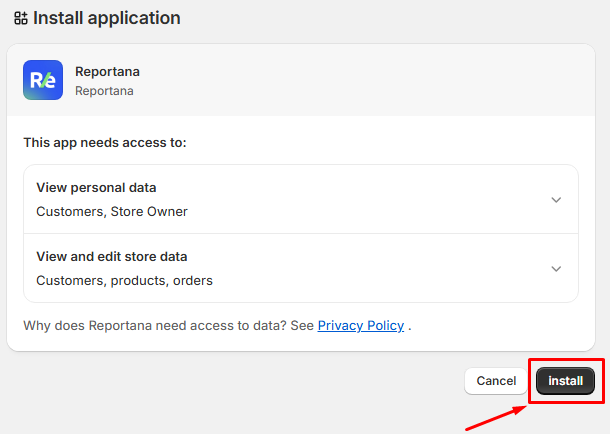The image size is (610, 434).
Task: Open the Privacy Policy link
Action: pos(360,326)
